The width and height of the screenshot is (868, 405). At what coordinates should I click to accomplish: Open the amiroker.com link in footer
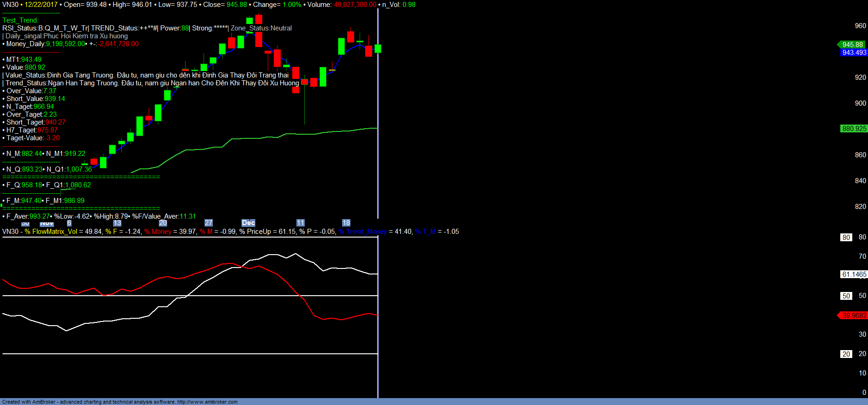pyautogui.click(x=207, y=402)
